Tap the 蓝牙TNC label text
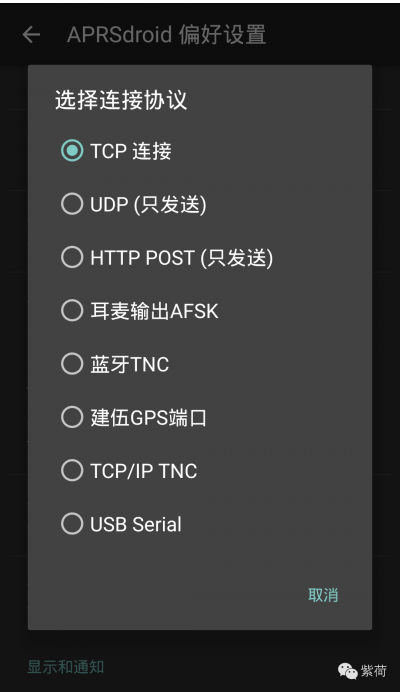Image resolution: width=400 pixels, height=692 pixels. point(130,365)
